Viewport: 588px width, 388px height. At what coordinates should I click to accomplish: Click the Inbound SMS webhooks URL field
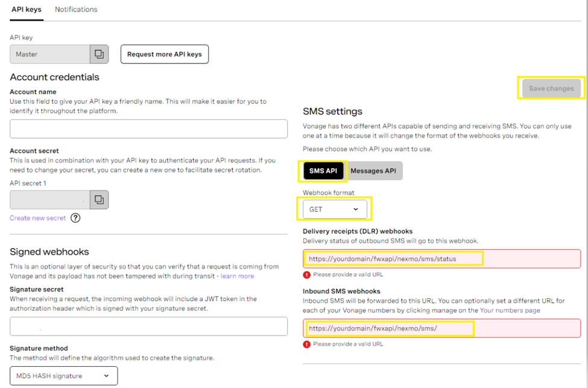tap(441, 328)
